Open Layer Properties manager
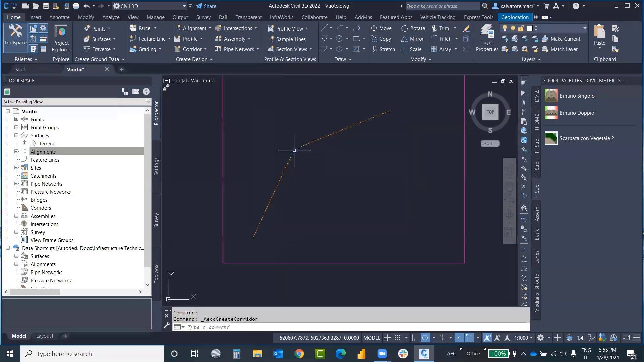The height and width of the screenshot is (362, 644). coord(487,39)
